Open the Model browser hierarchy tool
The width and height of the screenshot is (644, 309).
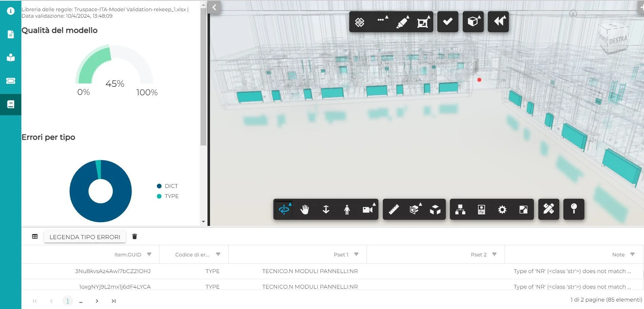pos(460,209)
